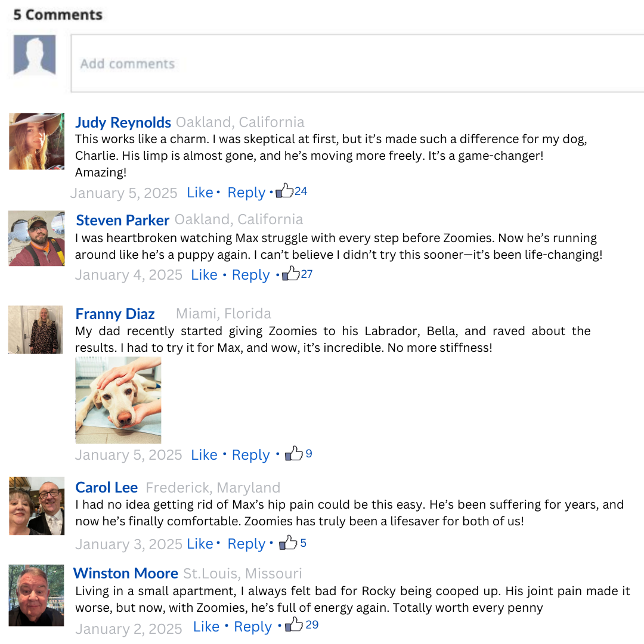Reply to Winston Moore's comment

pyautogui.click(x=253, y=627)
